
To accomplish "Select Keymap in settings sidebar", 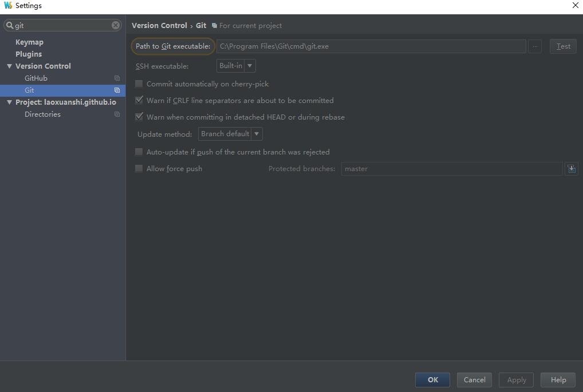I will [29, 42].
